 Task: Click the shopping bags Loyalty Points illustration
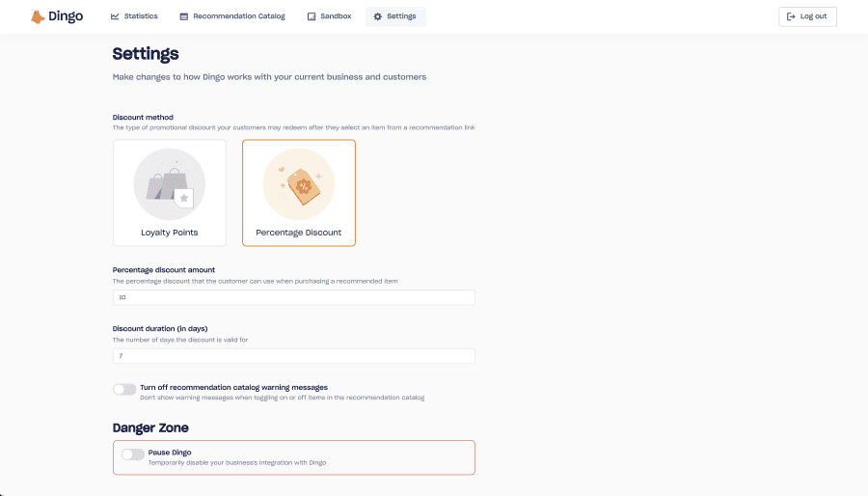pos(170,184)
